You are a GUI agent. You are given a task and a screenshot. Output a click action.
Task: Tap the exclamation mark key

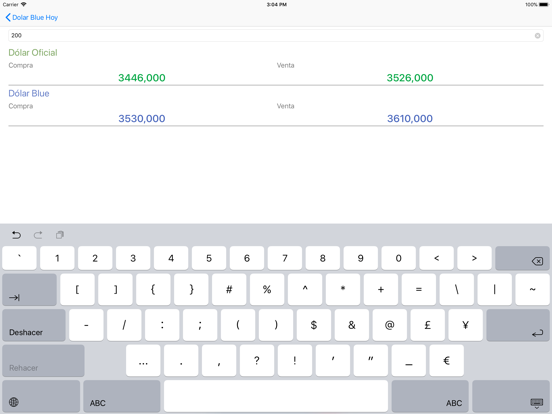click(x=295, y=360)
